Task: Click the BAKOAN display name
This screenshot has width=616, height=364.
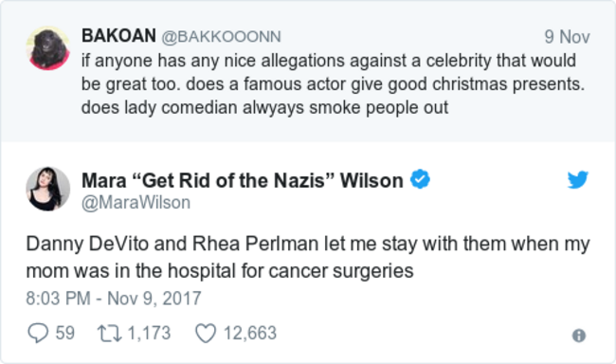Action: pos(118,36)
